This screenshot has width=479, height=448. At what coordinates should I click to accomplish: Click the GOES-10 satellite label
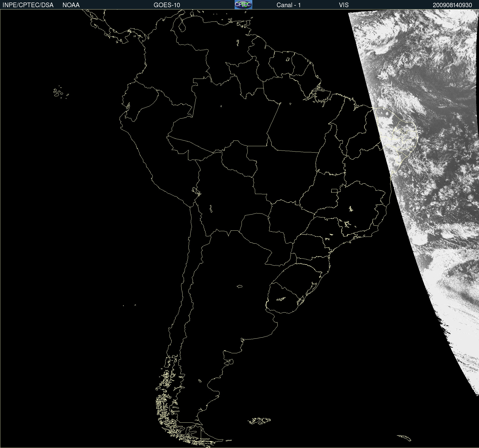[167, 5]
